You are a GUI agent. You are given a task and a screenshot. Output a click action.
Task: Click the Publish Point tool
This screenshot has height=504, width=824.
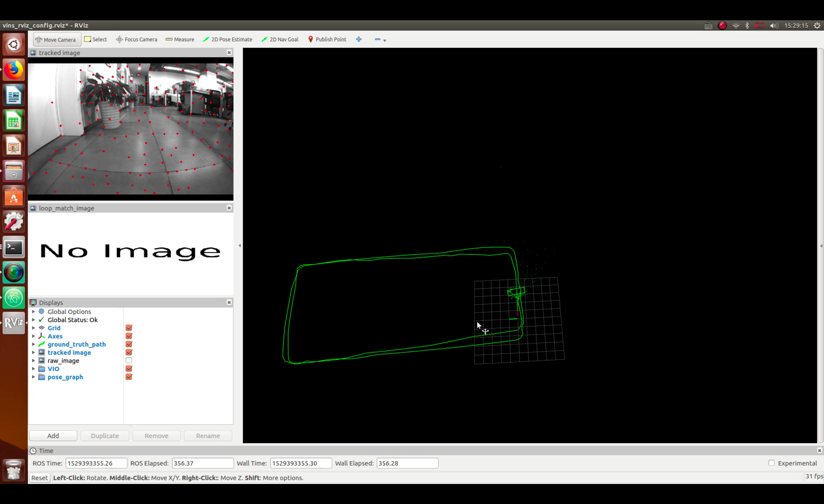(x=327, y=39)
